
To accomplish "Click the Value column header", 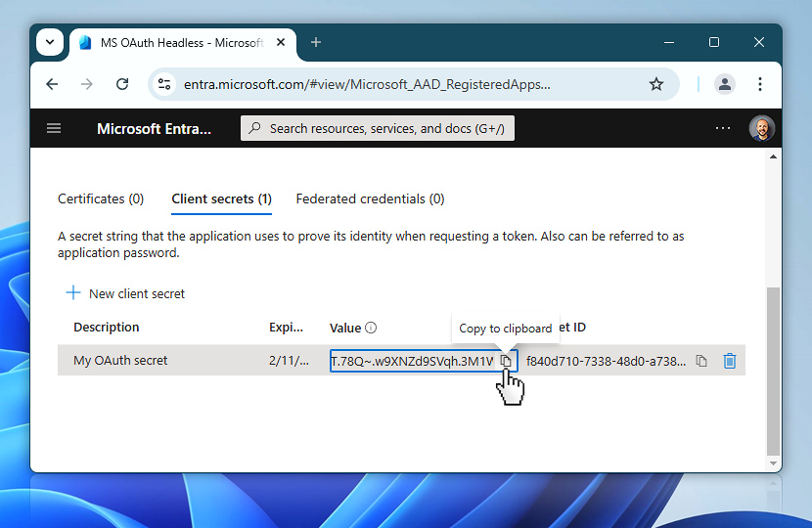I will tap(345, 329).
